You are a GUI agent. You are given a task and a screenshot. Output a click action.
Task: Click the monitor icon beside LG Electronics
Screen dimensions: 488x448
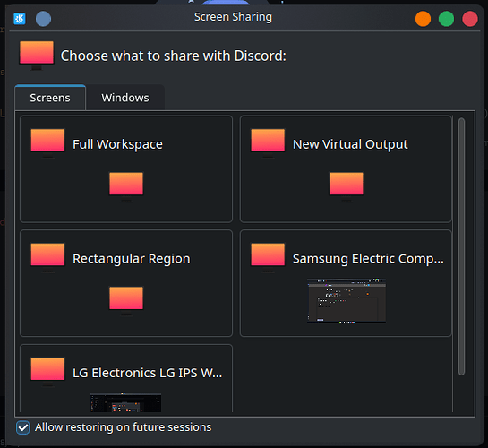[47, 372]
